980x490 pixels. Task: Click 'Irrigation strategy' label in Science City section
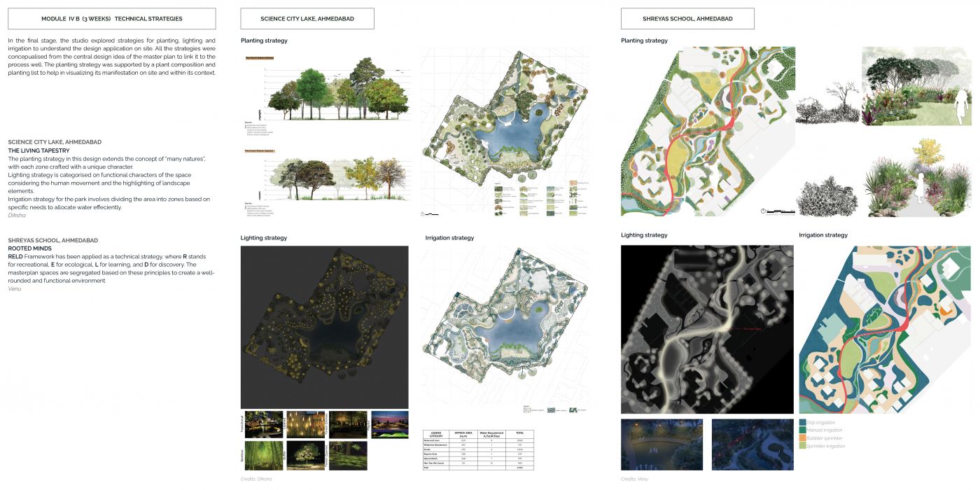pos(449,238)
